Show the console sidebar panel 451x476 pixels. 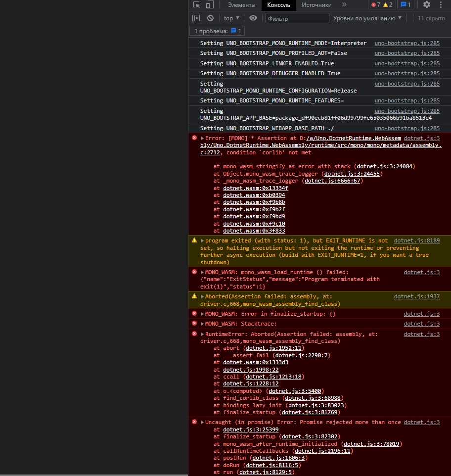196,18
